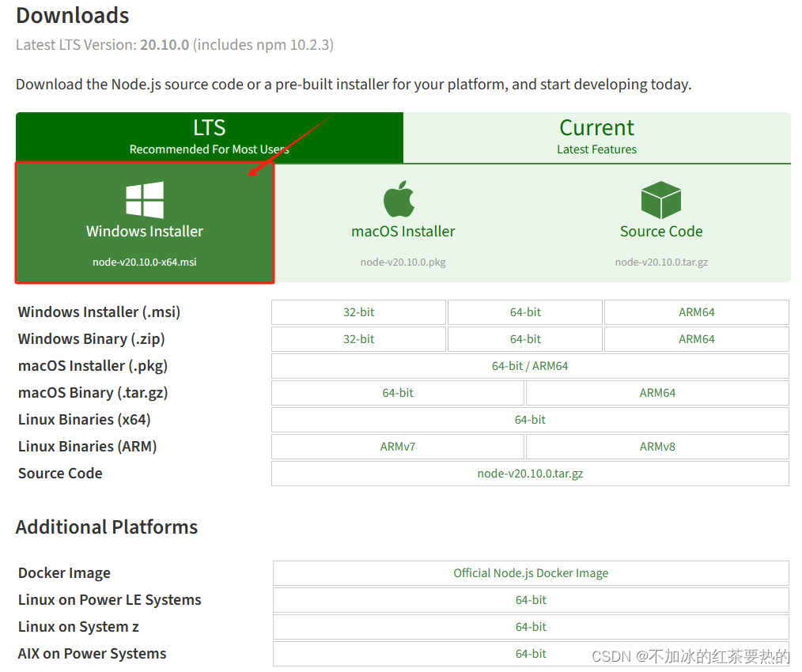
Task: Click the Windows Installer icon
Action: click(x=144, y=199)
